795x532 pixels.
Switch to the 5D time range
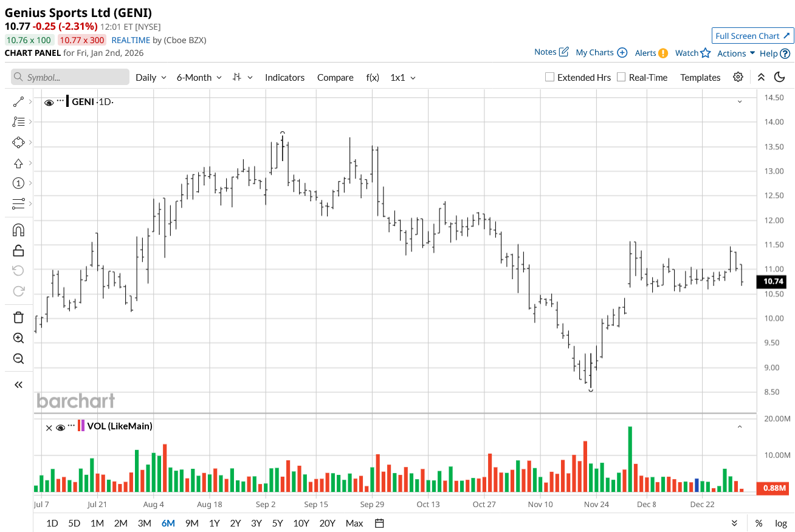(74, 523)
